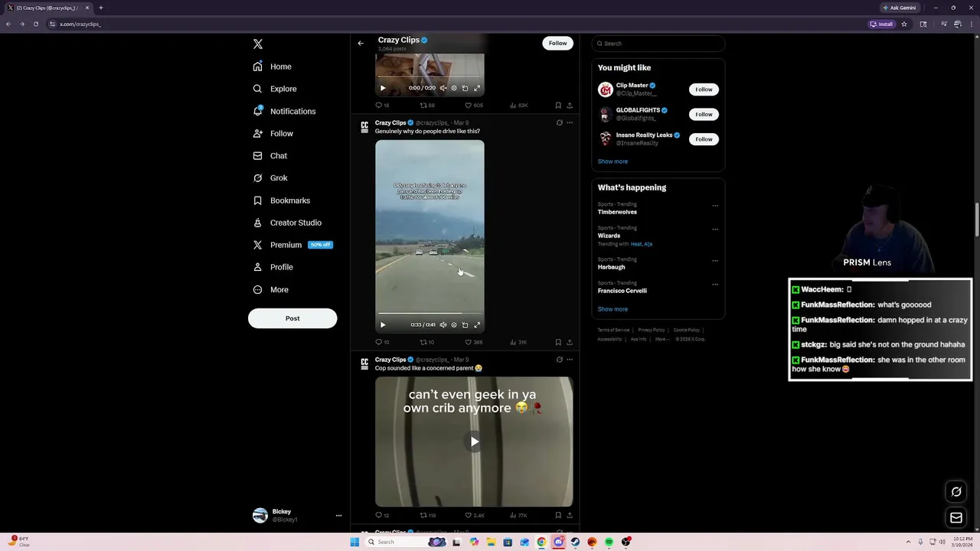Follow GLOBALFIGHTS suggestion
980x551 pixels.
[x=704, y=114]
